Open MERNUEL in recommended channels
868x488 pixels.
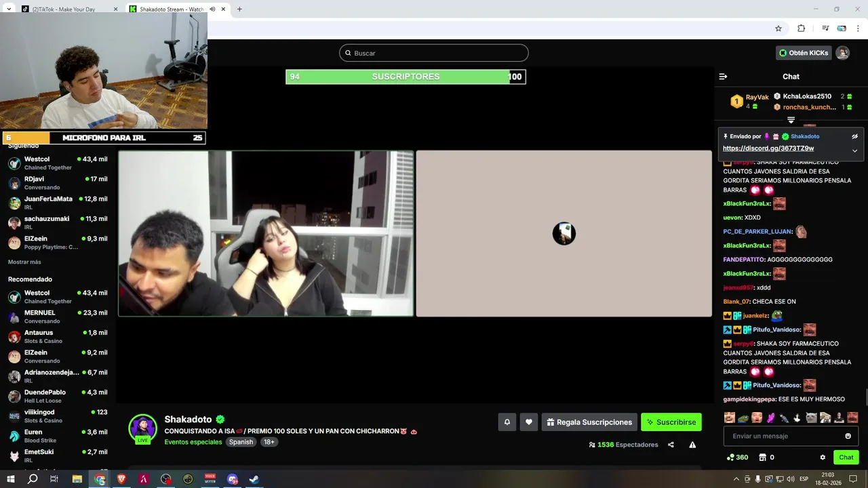(x=58, y=317)
